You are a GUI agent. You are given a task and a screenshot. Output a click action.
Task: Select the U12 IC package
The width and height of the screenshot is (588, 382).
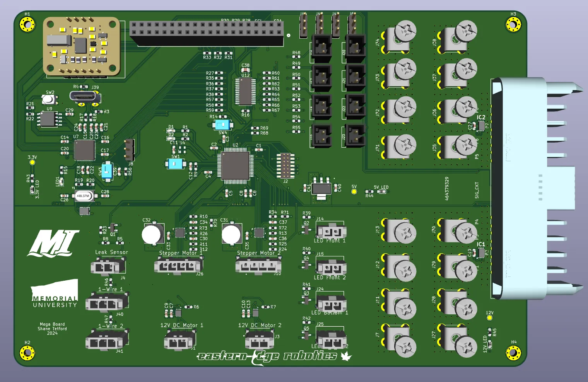pyautogui.click(x=245, y=91)
